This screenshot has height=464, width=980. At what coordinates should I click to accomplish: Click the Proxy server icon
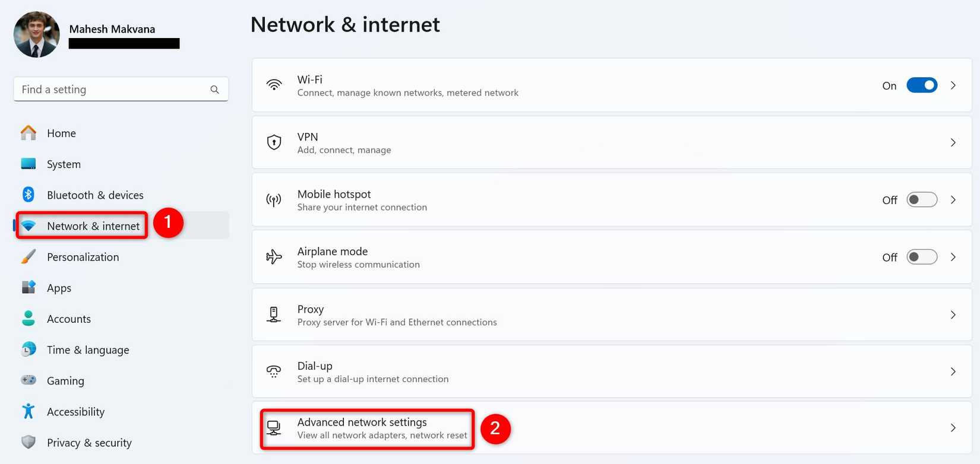pyautogui.click(x=274, y=314)
